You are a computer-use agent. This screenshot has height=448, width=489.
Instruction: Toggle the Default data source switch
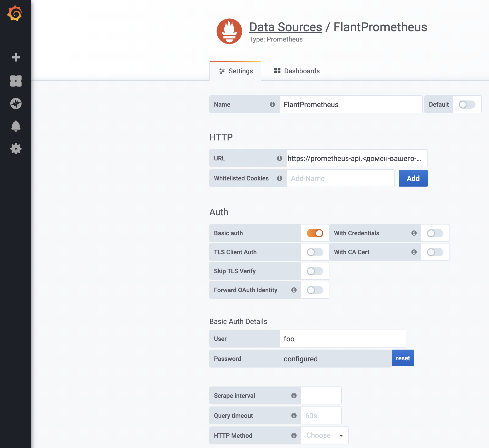coord(467,105)
